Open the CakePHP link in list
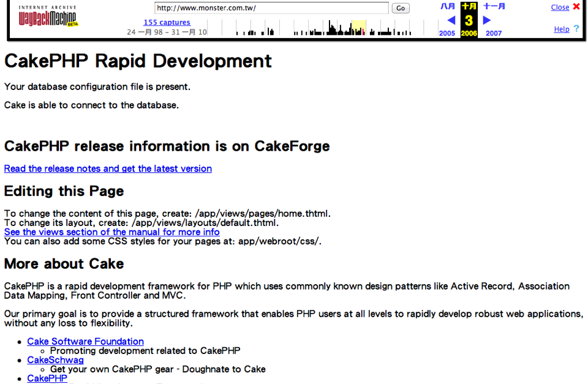This screenshot has width=588, height=384. [x=47, y=378]
